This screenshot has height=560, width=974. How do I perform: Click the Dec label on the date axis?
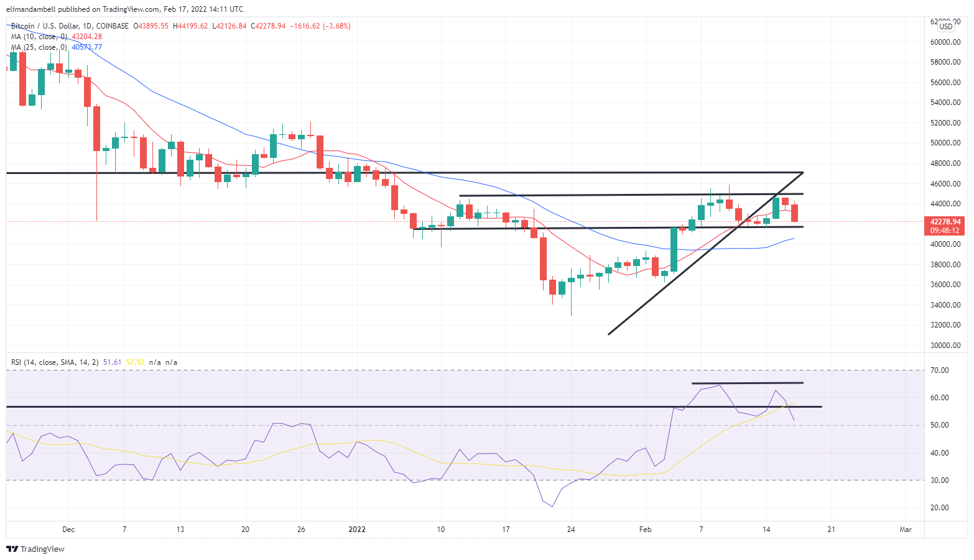(68, 530)
